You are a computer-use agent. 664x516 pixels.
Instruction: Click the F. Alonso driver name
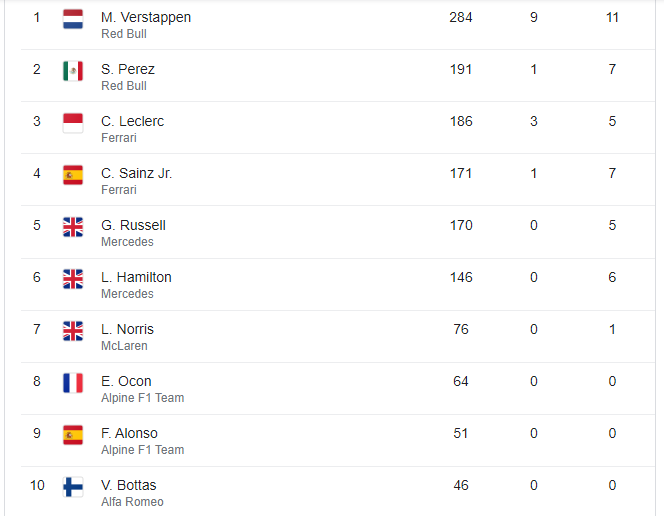[129, 433]
